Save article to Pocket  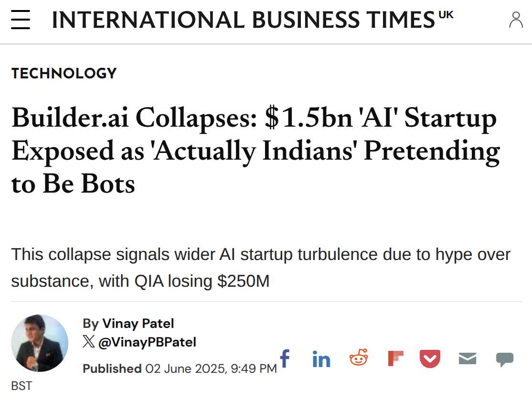430,358
